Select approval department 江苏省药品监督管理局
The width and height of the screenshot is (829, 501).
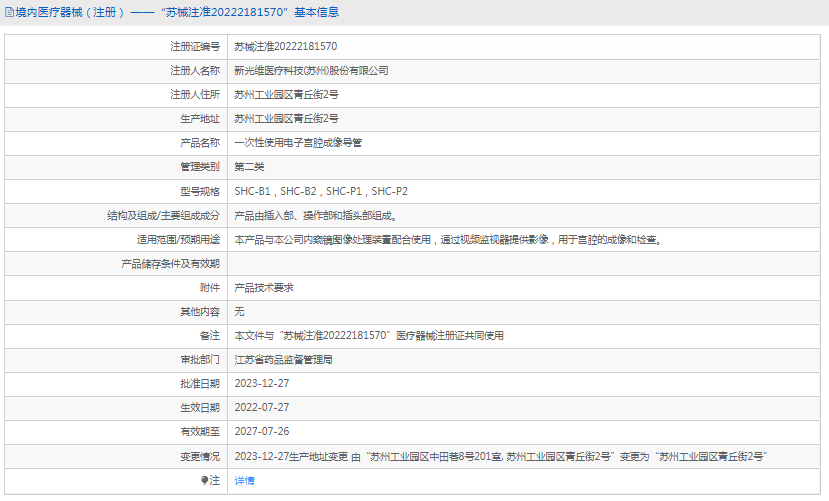click(283, 360)
